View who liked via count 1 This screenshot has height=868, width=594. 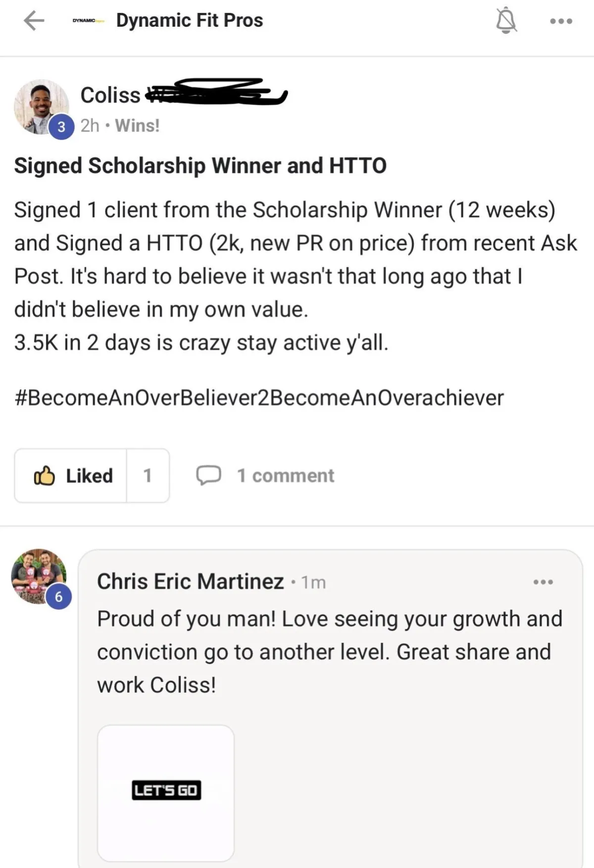(x=148, y=476)
